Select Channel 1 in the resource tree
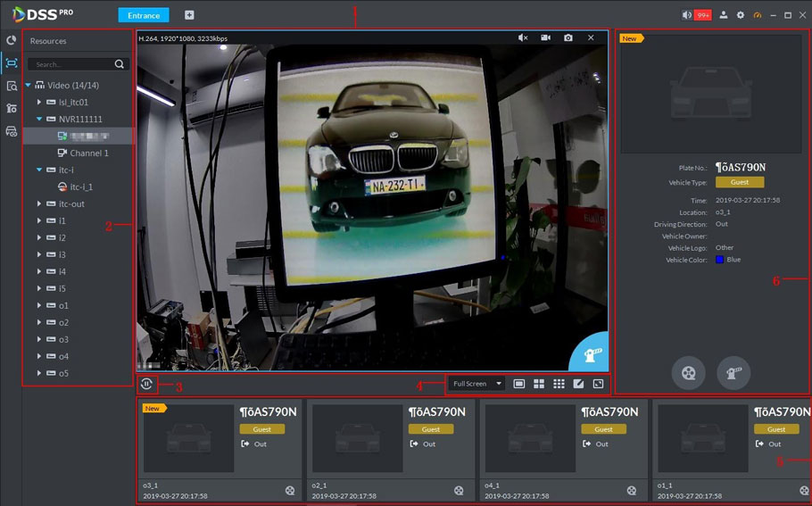812x506 pixels. (89, 153)
